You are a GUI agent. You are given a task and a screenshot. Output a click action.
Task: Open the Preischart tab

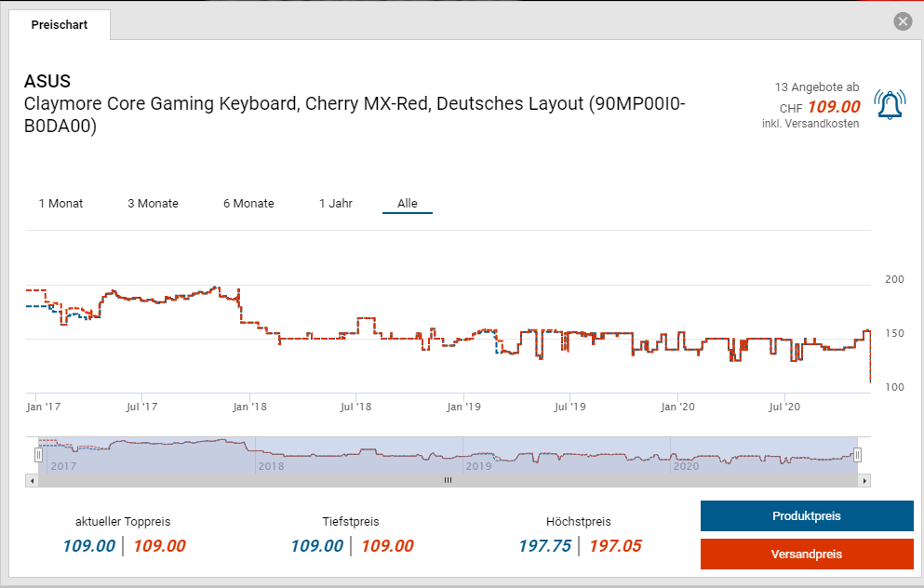pyautogui.click(x=60, y=25)
